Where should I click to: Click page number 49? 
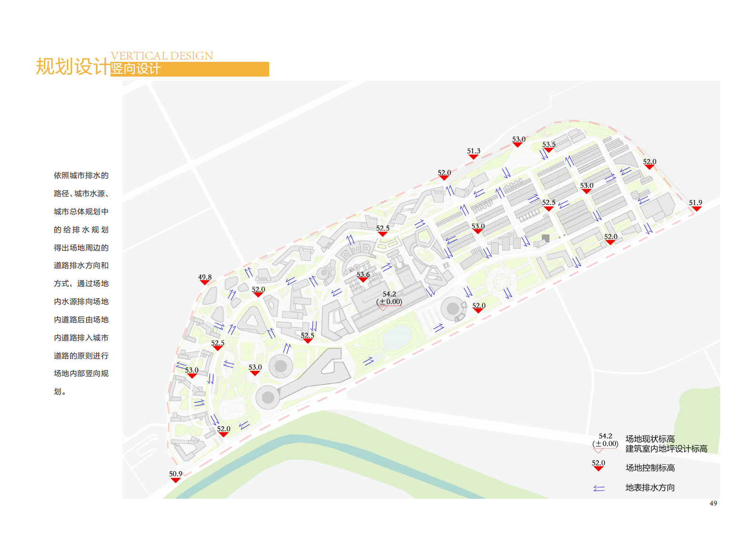point(713,504)
